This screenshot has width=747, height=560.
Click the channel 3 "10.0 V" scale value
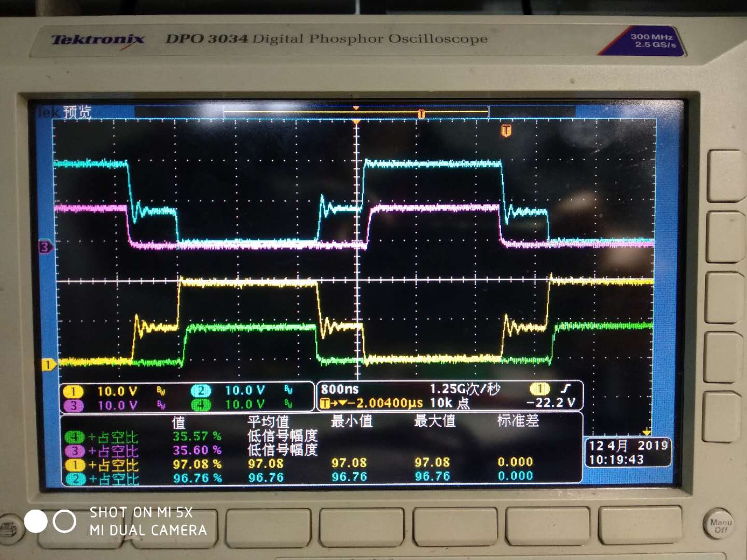click(x=117, y=405)
